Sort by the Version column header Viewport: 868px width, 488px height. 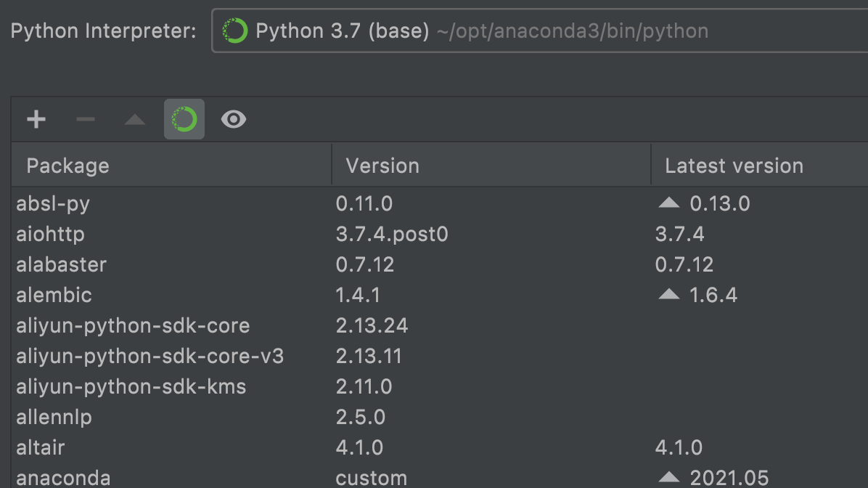(x=382, y=166)
